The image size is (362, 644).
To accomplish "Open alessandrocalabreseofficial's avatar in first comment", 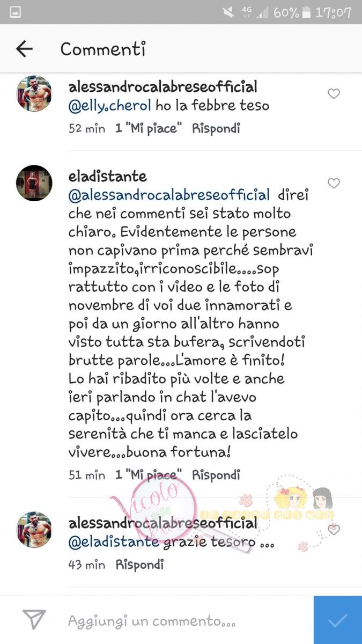I will pos(34,93).
